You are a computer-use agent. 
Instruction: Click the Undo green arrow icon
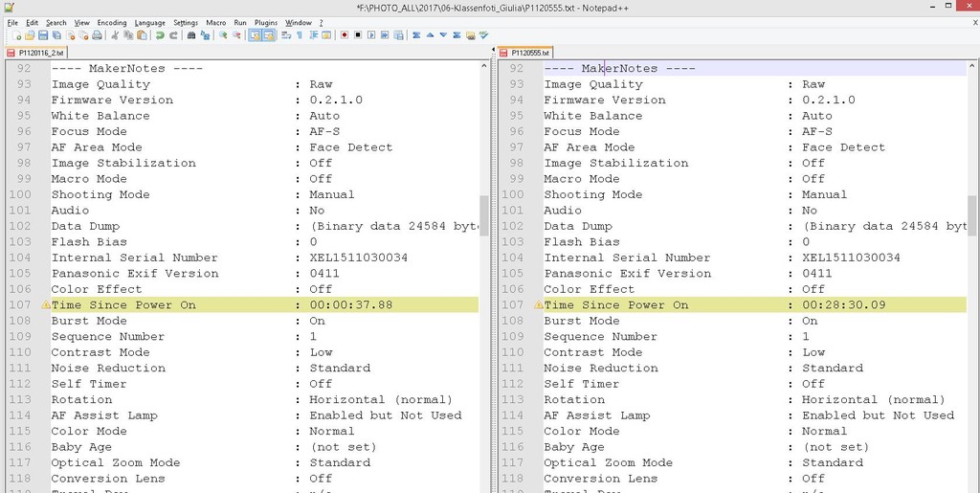160,35
